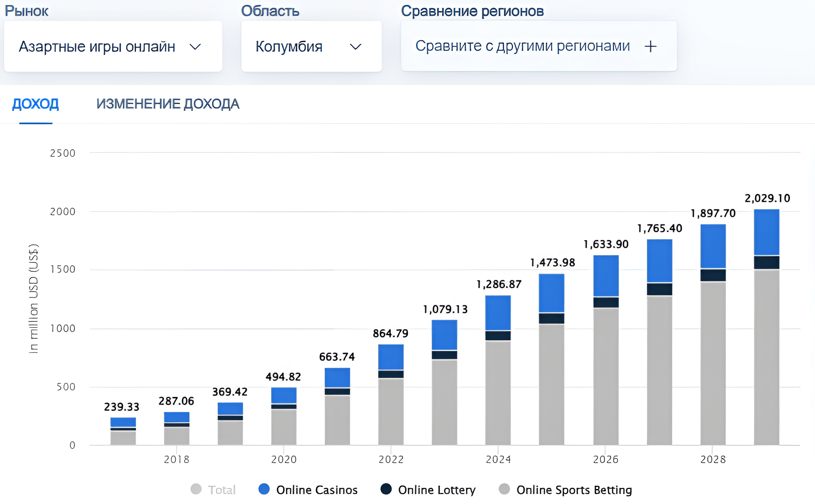Image resolution: width=815 pixels, height=504 pixels.
Task: Click plus icon to add comparison region
Action: tap(650, 46)
